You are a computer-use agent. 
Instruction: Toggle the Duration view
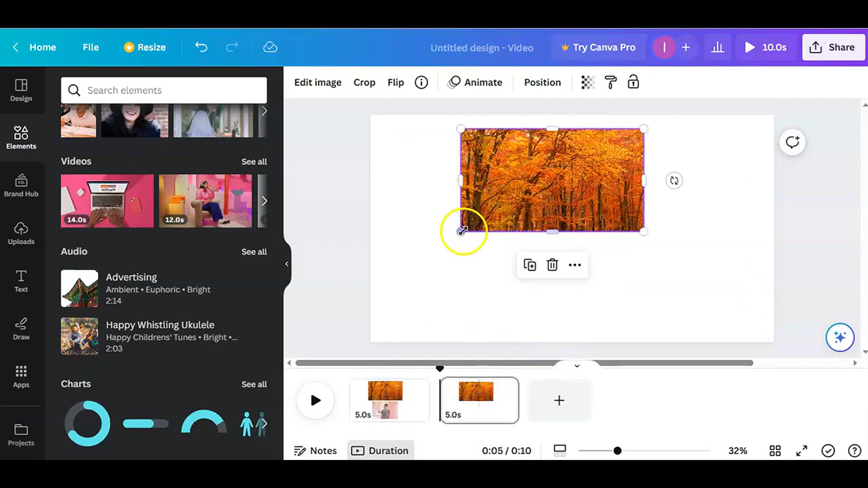tap(380, 451)
